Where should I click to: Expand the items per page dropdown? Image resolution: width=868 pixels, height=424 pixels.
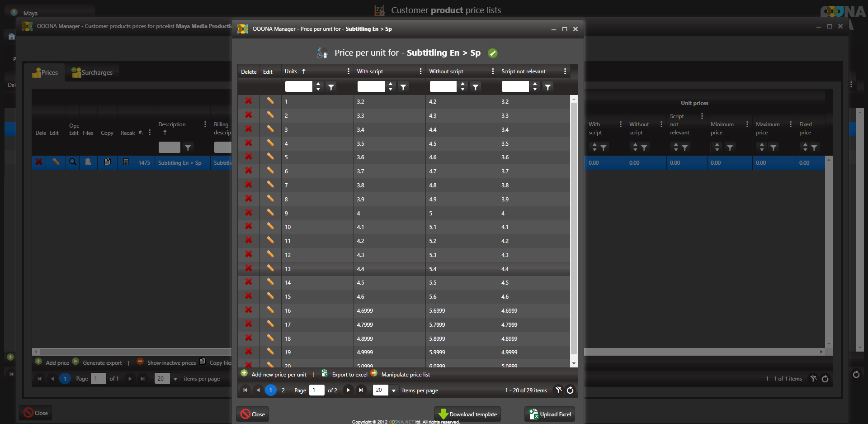tap(394, 391)
